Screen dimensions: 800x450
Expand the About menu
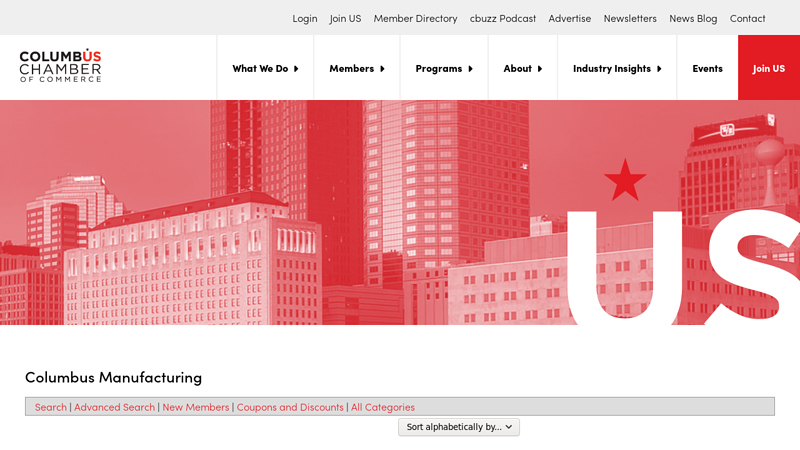522,68
